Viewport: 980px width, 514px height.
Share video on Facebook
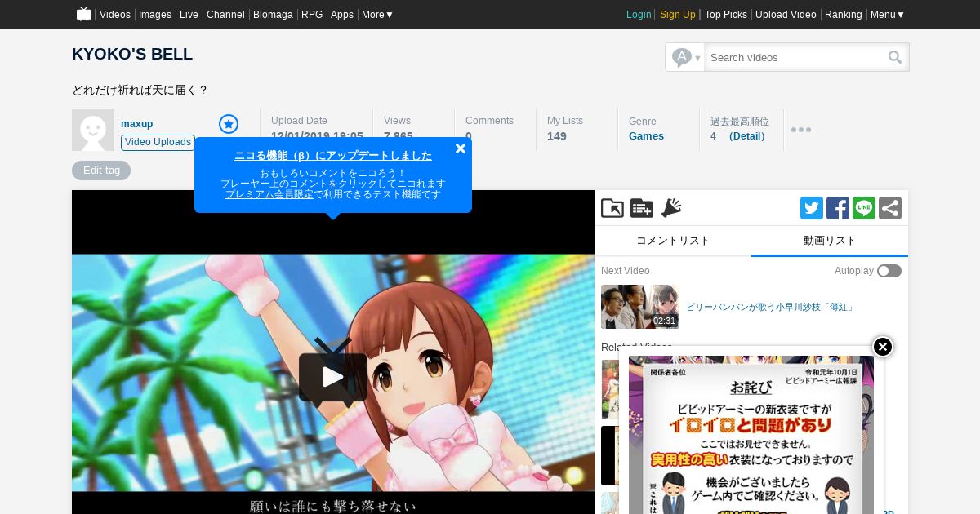(838, 208)
